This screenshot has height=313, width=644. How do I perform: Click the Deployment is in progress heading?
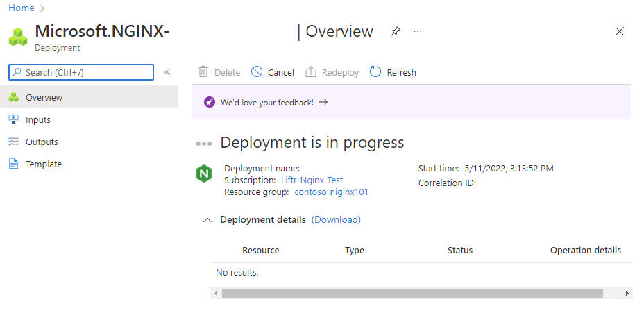tap(312, 142)
